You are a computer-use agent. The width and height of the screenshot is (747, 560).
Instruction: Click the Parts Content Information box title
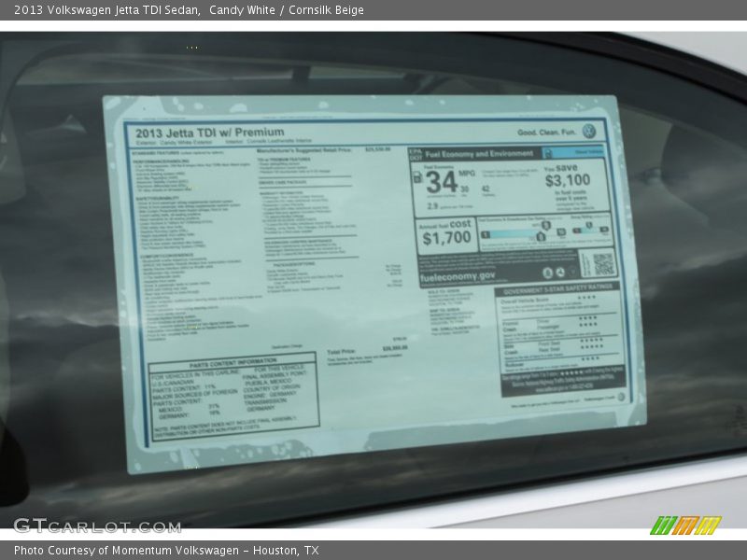[232, 361]
